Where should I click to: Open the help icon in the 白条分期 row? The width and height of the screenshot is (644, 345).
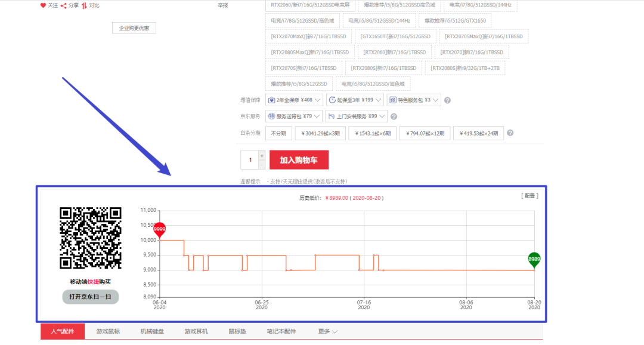click(x=510, y=133)
